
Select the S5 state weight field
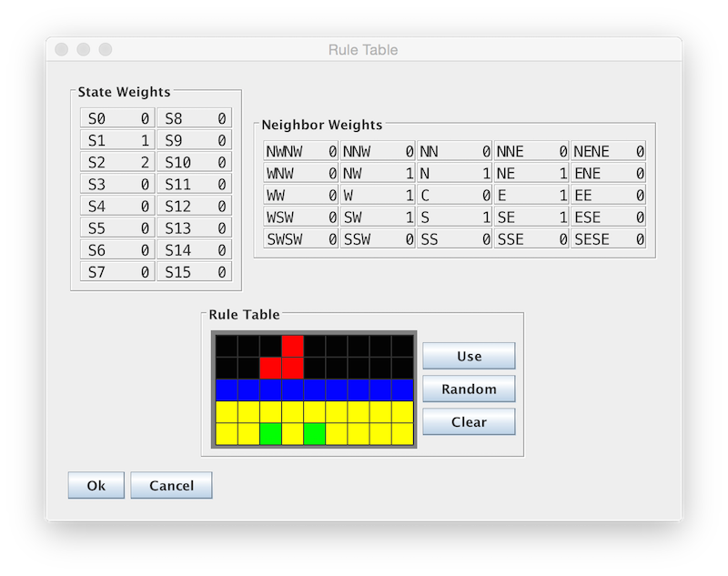pyautogui.click(x=117, y=227)
